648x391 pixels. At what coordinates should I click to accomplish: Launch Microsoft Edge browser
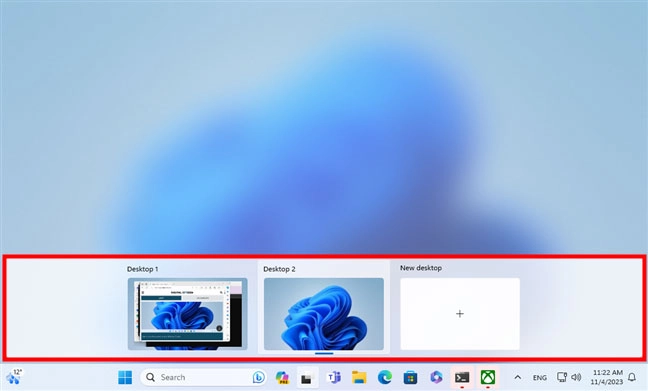[385, 377]
